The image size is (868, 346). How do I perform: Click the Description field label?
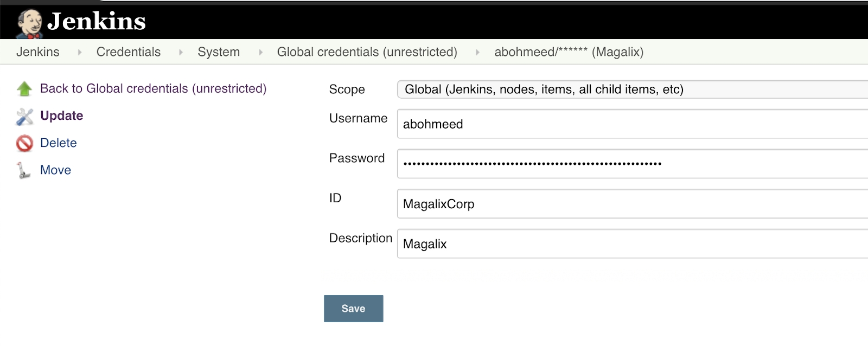click(361, 238)
